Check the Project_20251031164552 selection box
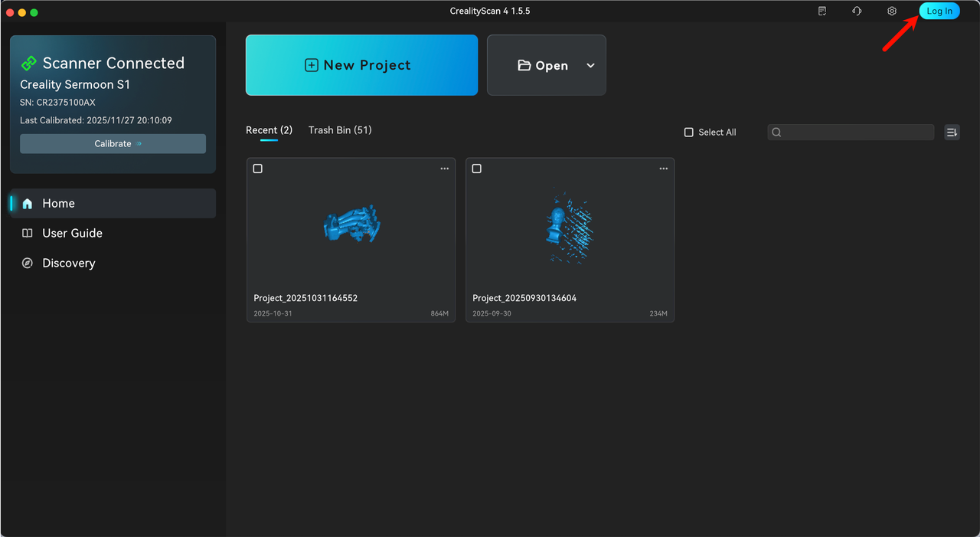The image size is (980, 537). [x=258, y=169]
